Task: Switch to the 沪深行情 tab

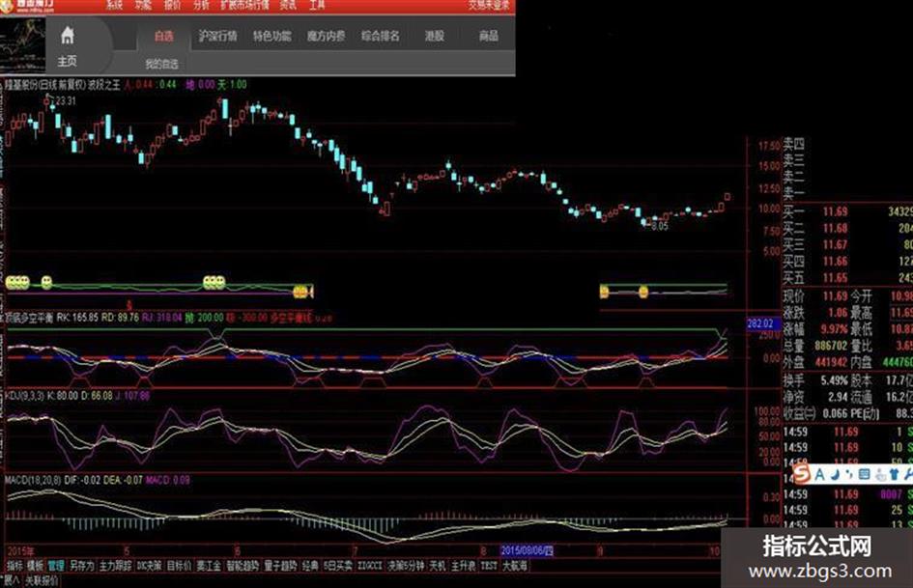Action: coord(217,36)
